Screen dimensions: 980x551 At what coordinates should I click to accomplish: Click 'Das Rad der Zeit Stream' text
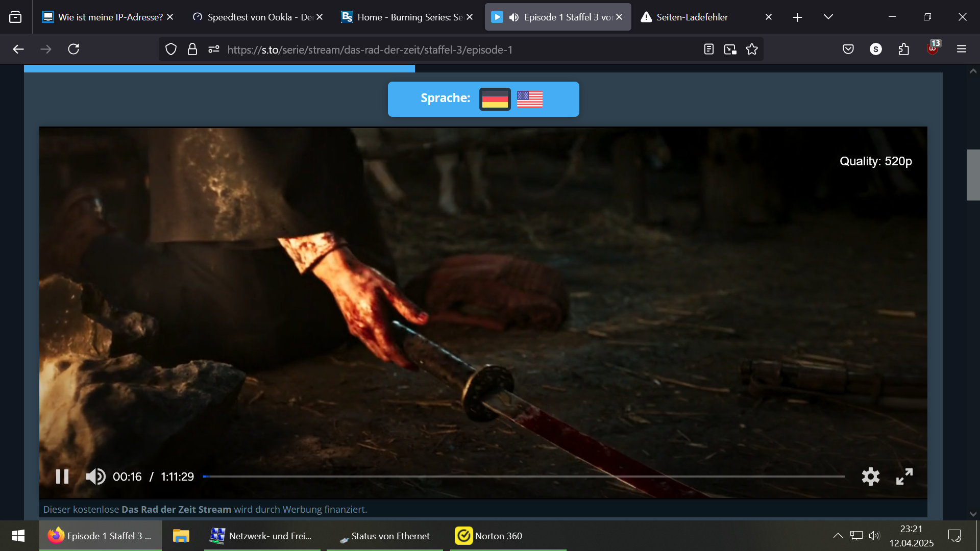176,509
